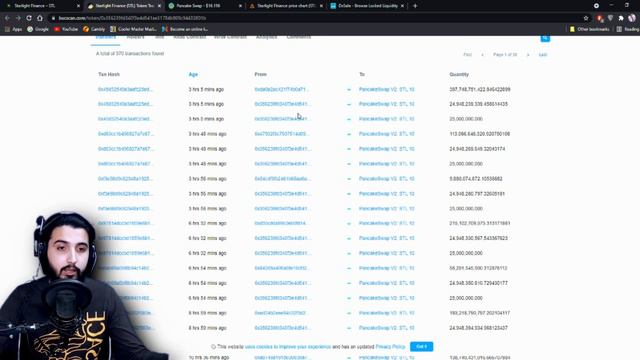Open From address in row with 397,748,751,422 quantity
640x360 pixels.
coord(282,89)
